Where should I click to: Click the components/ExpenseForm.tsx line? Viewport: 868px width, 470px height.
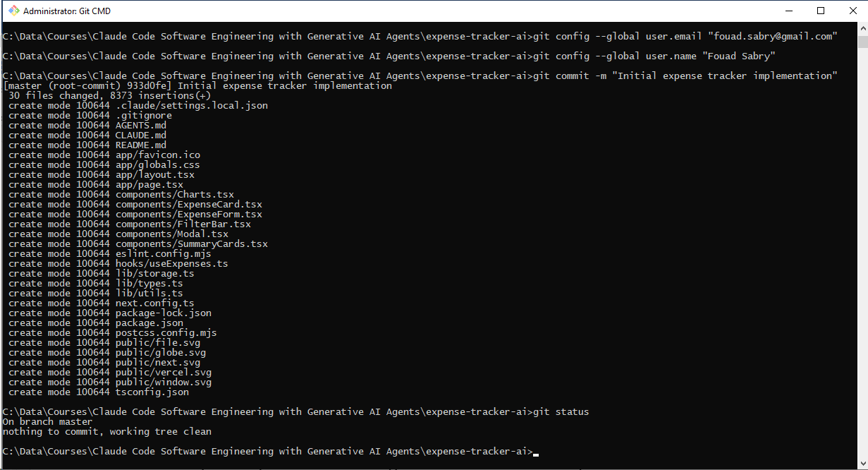coord(135,215)
